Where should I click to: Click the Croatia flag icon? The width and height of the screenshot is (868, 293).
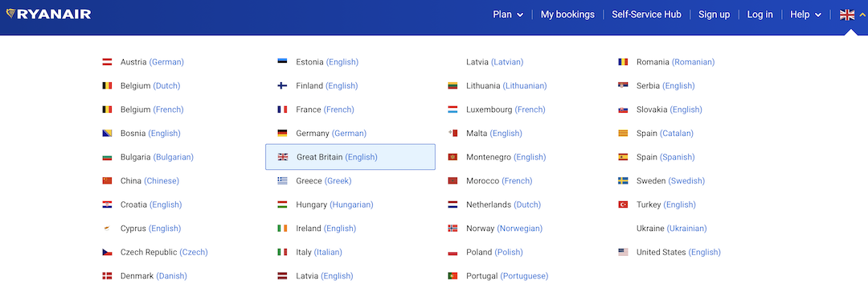pos(108,204)
